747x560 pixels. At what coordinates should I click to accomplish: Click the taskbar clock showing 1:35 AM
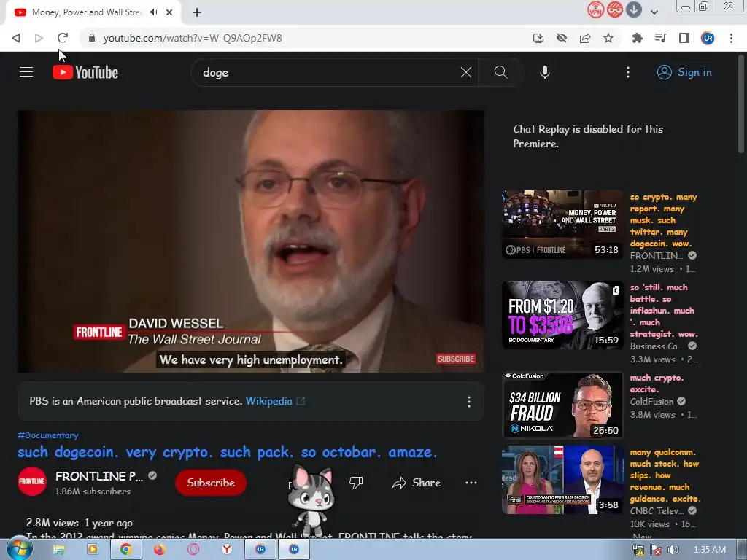[709, 550]
